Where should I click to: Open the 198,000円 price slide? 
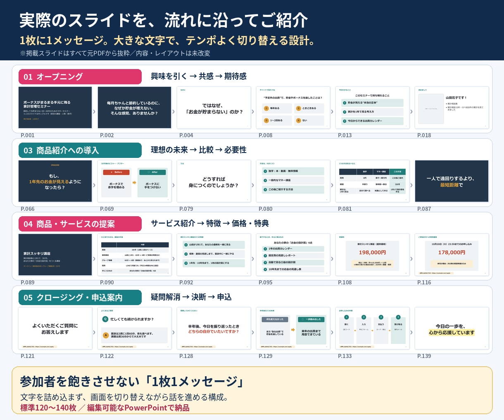click(373, 255)
